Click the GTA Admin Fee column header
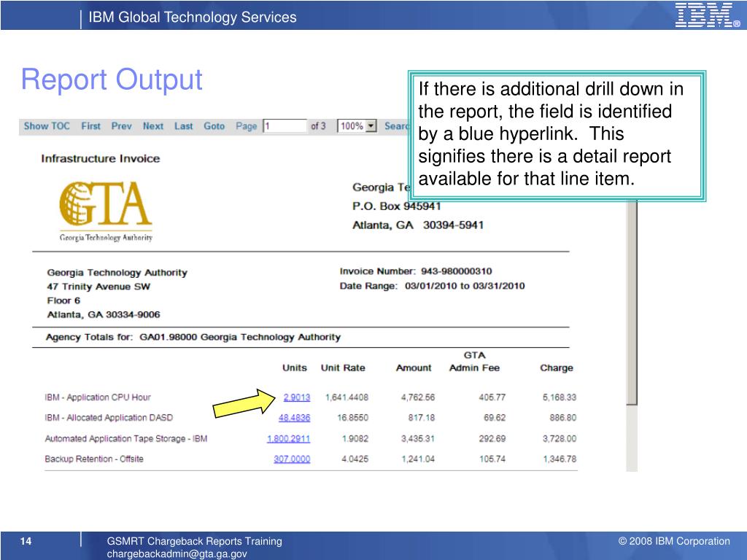Viewport: 747px width, 560px height. click(474, 362)
